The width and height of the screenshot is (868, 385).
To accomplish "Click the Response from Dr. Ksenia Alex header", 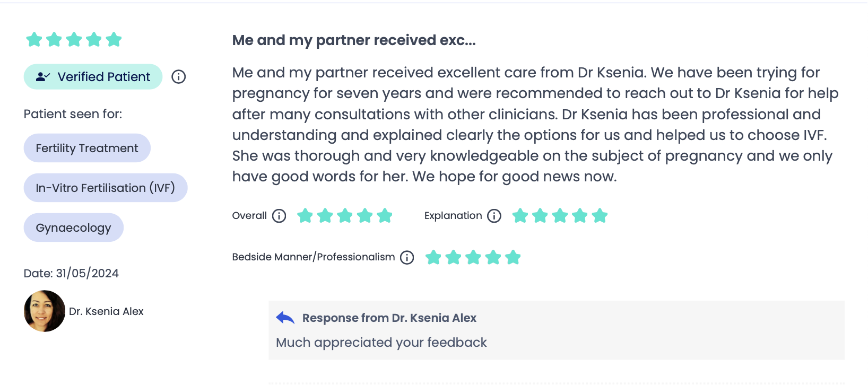I will (x=389, y=318).
